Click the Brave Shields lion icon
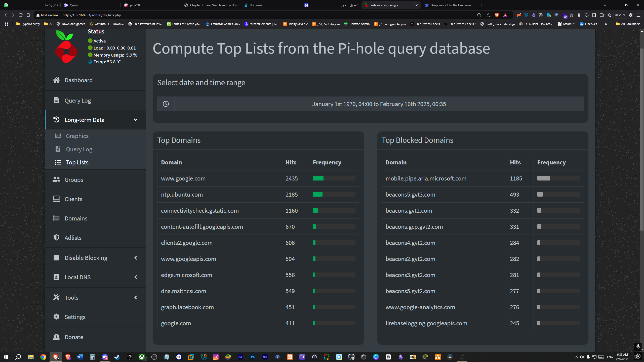 (497, 15)
